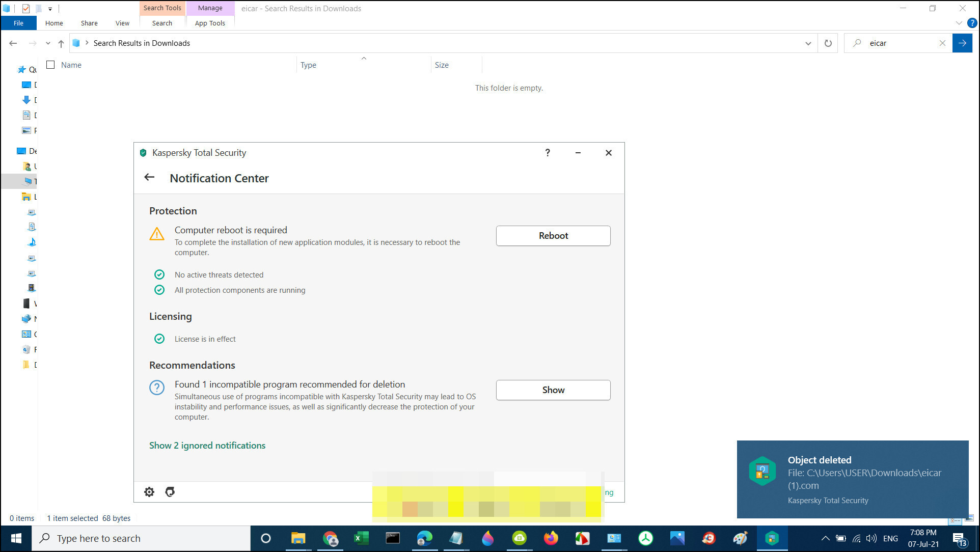
Task: Click the Windows taskbar search box
Action: coord(143,538)
